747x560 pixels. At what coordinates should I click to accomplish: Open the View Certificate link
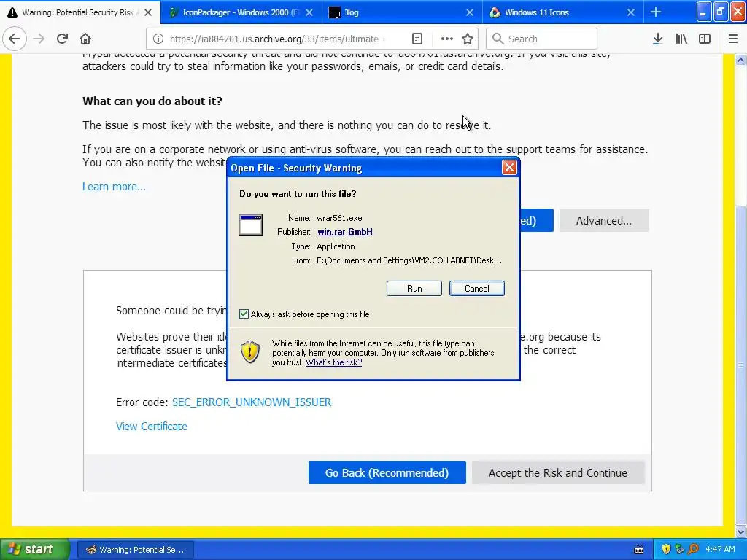(x=152, y=427)
